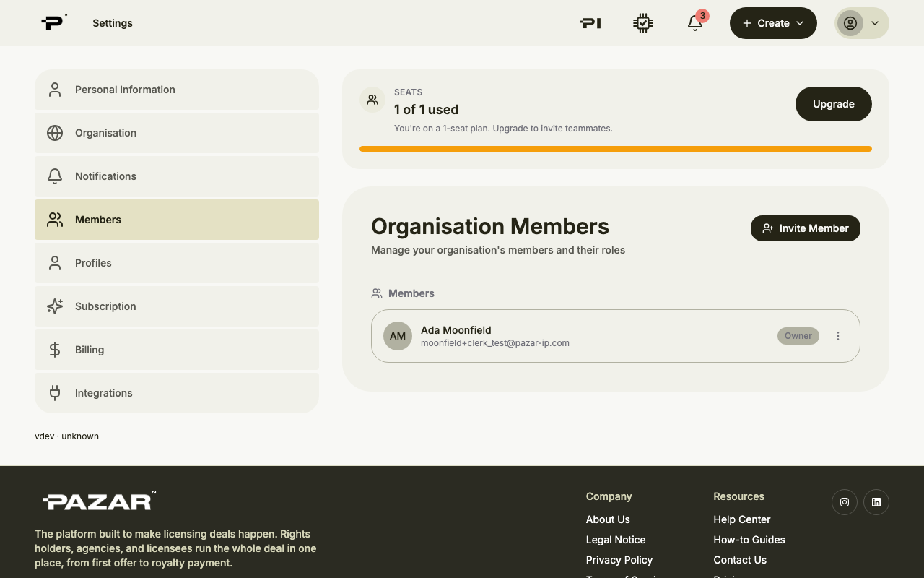Viewport: 924px width, 578px height.
Task: Open the notifications bell with badge
Action: [x=695, y=22]
